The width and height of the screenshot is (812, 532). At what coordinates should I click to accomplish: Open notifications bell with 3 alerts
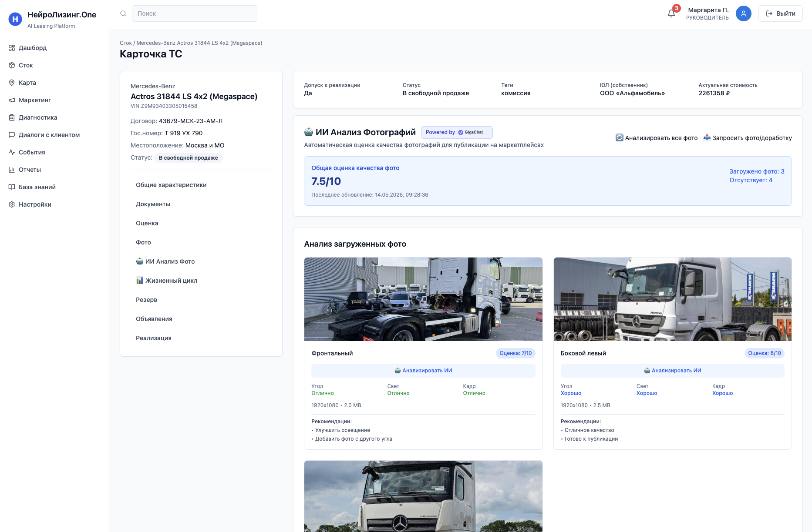pyautogui.click(x=671, y=13)
